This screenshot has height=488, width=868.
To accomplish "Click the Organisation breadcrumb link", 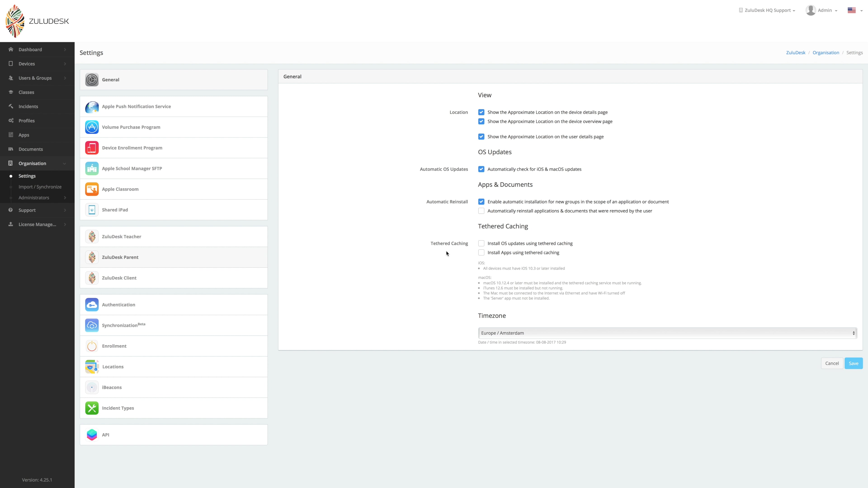I will tap(826, 53).
